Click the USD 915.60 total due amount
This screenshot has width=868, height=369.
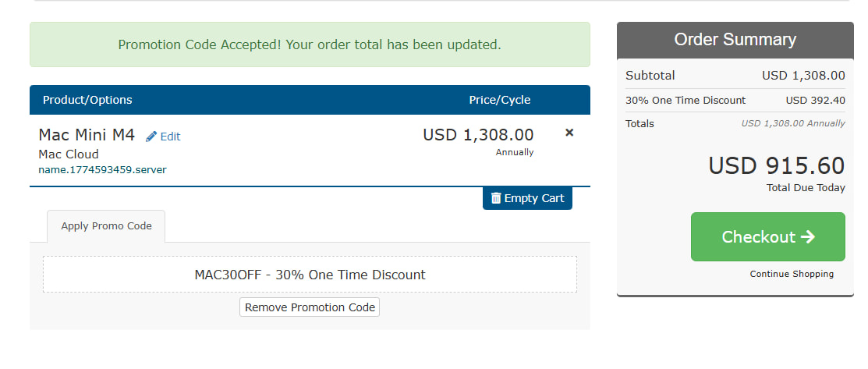point(776,166)
